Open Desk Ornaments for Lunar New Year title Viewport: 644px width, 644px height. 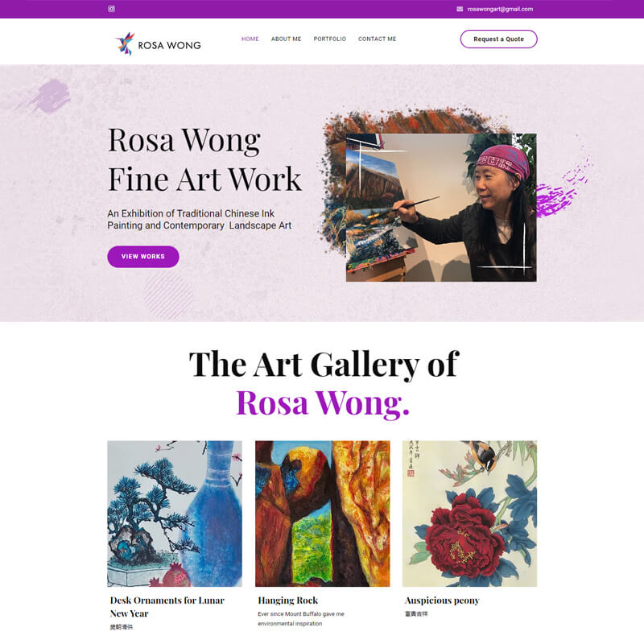tap(167, 607)
